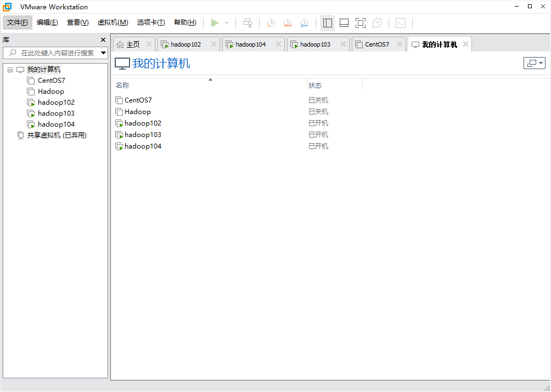
Task: Select hadoop104 in the library tree
Action: [56, 124]
